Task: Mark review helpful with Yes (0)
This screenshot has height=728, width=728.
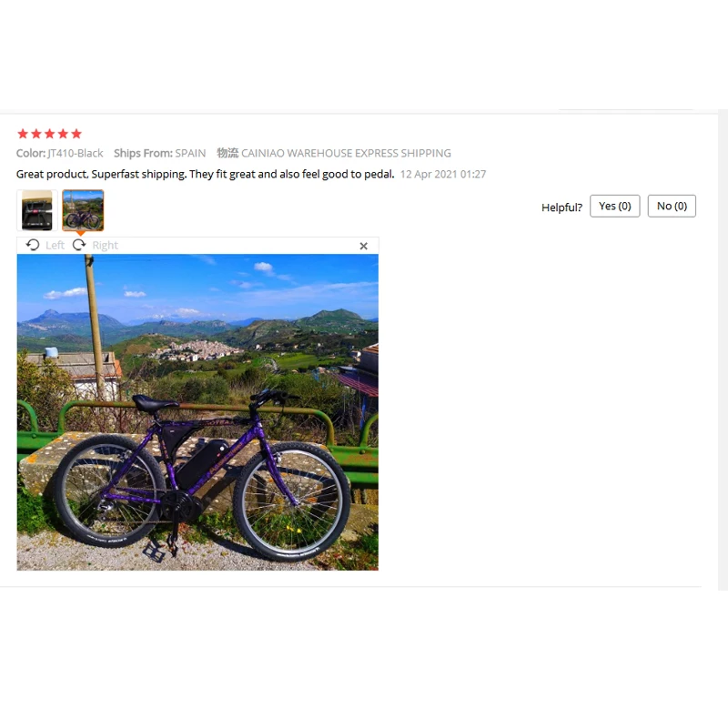Action: [615, 207]
